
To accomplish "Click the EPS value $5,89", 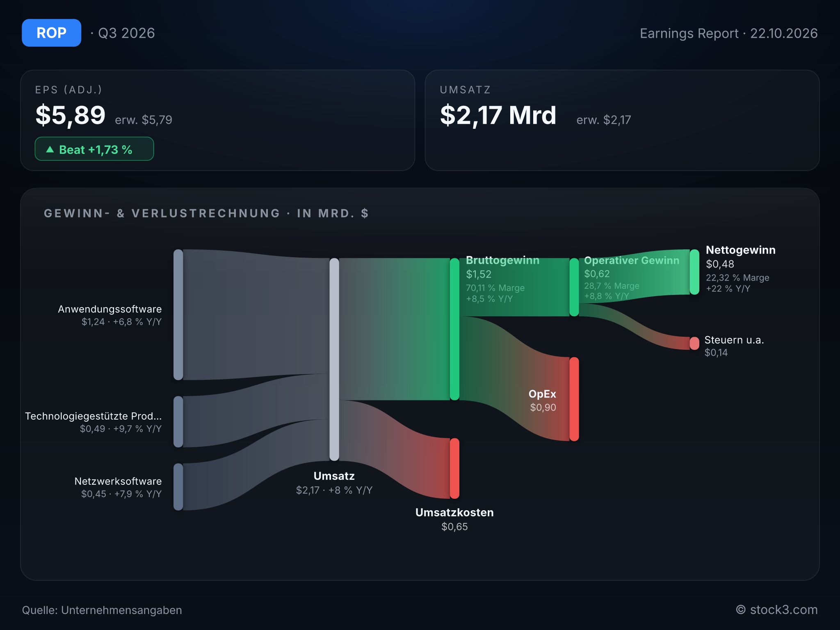I will pyautogui.click(x=71, y=115).
